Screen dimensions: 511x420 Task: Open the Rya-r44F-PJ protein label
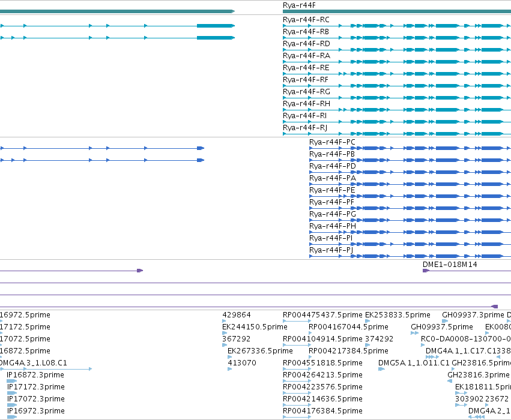331,250
